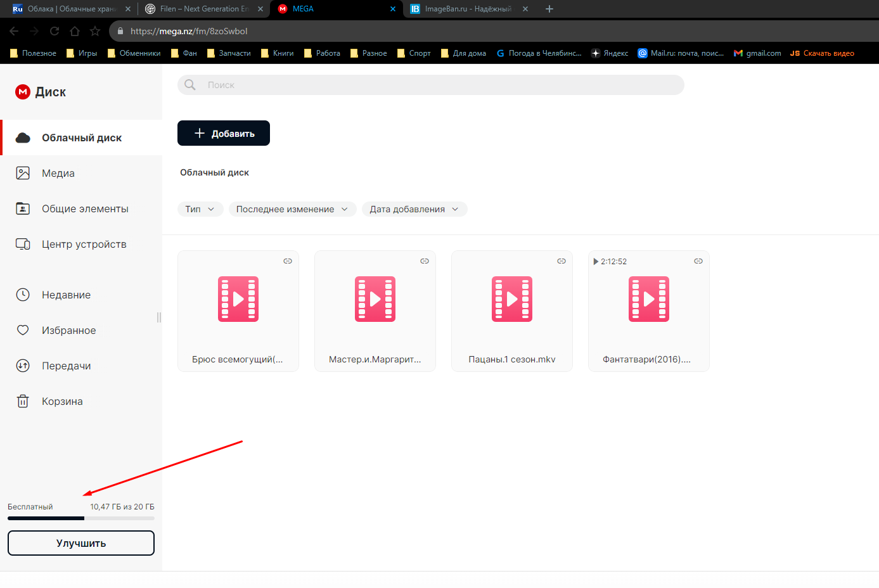
Task: Click the transfers arrows icon near Передачи
Action: click(23, 366)
